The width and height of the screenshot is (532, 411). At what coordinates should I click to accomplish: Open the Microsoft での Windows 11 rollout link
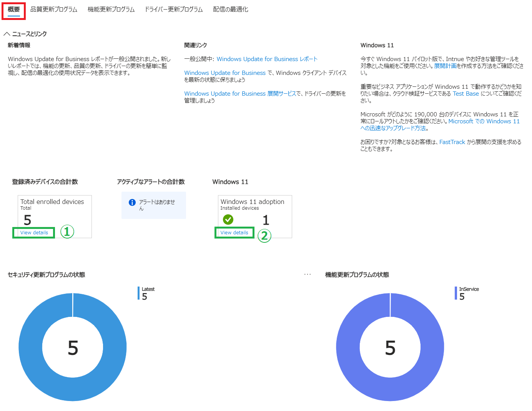click(484, 121)
